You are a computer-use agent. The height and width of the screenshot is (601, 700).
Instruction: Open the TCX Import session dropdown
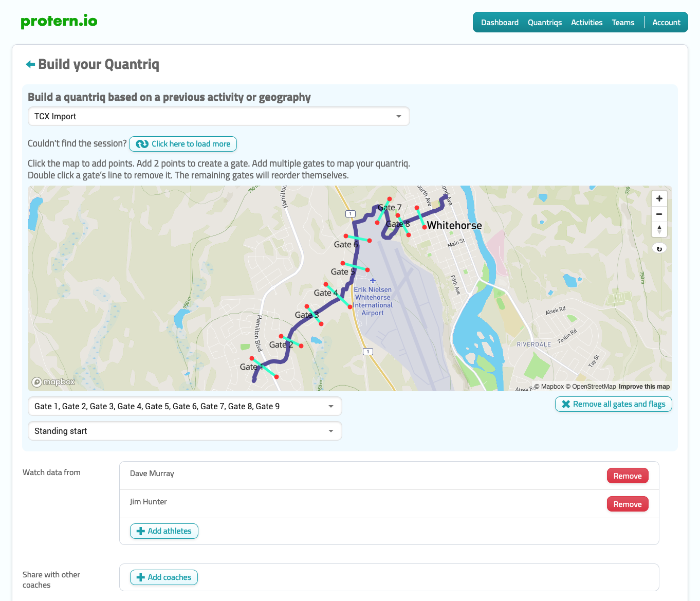(218, 117)
